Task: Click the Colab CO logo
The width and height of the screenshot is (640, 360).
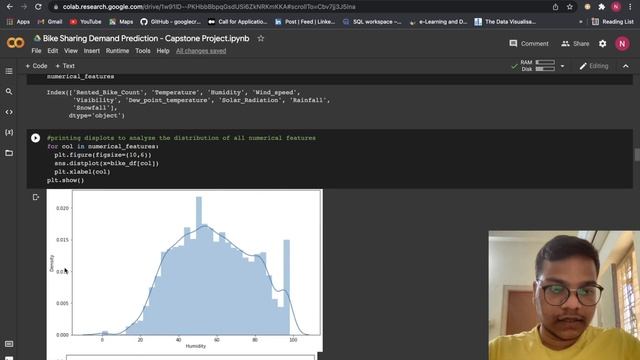Action: click(x=16, y=43)
